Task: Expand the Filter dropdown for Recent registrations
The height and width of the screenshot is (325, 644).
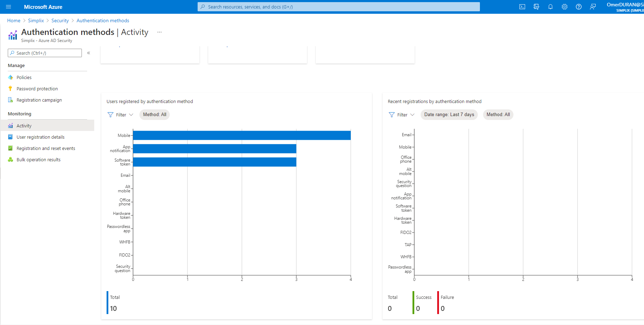Action: click(x=402, y=115)
